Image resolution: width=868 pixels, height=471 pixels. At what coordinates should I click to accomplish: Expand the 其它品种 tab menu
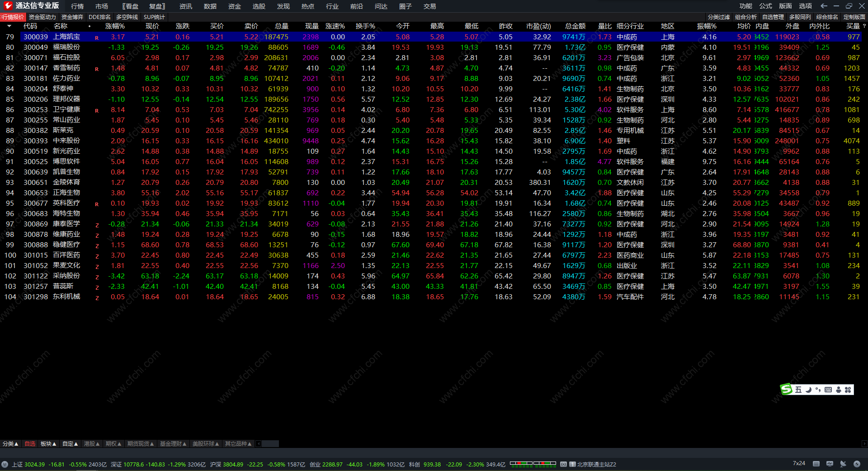pos(238,444)
